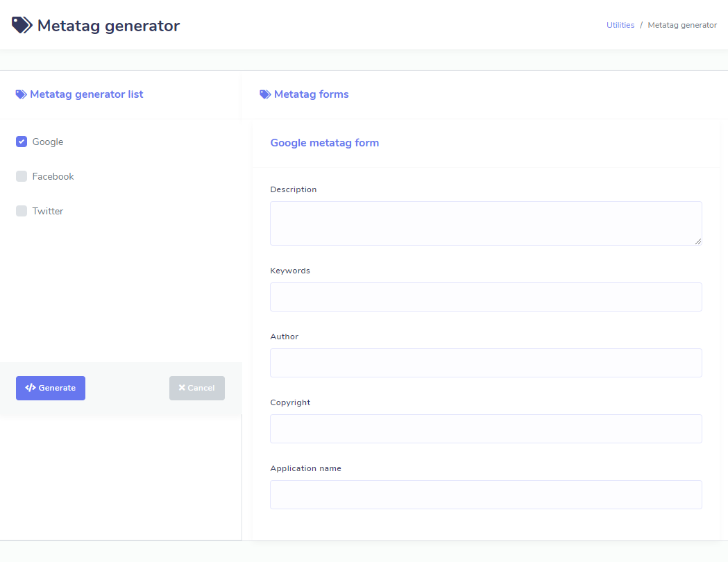
Task: Focus the Description text area
Action: tap(485, 223)
